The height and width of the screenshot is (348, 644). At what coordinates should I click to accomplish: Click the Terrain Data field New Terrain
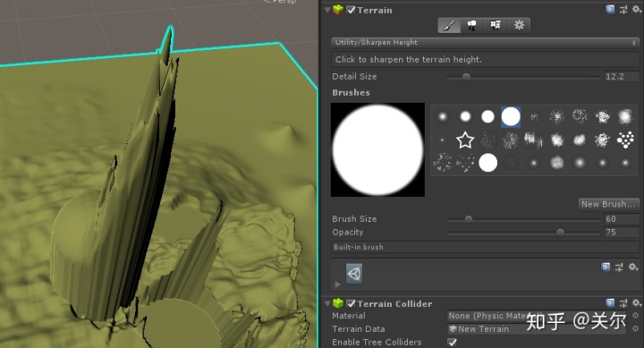coord(536,328)
